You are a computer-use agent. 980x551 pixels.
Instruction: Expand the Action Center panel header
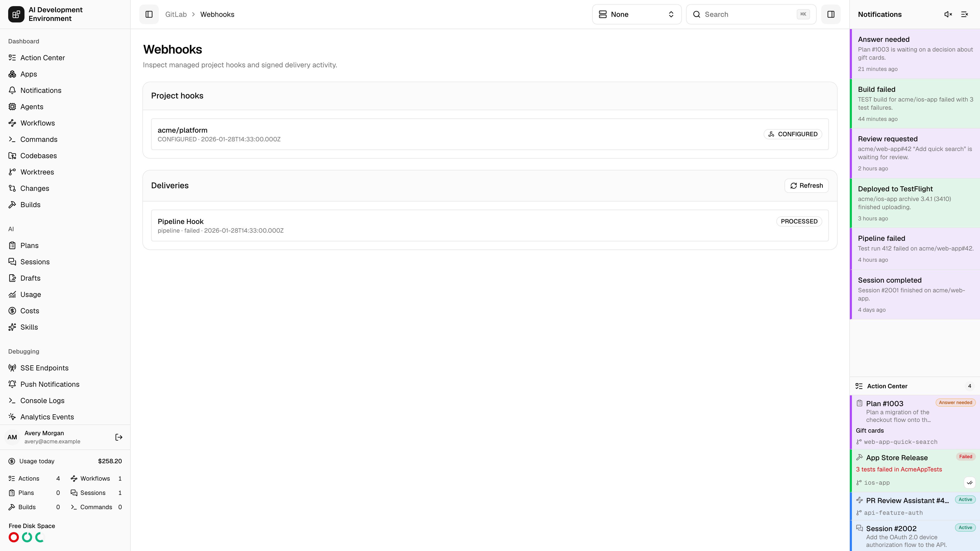(x=915, y=386)
